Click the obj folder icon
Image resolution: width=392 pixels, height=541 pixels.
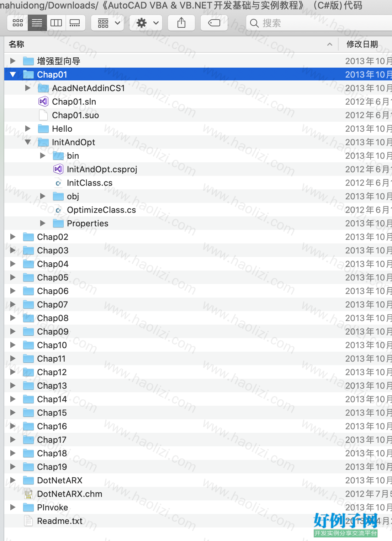tap(58, 196)
